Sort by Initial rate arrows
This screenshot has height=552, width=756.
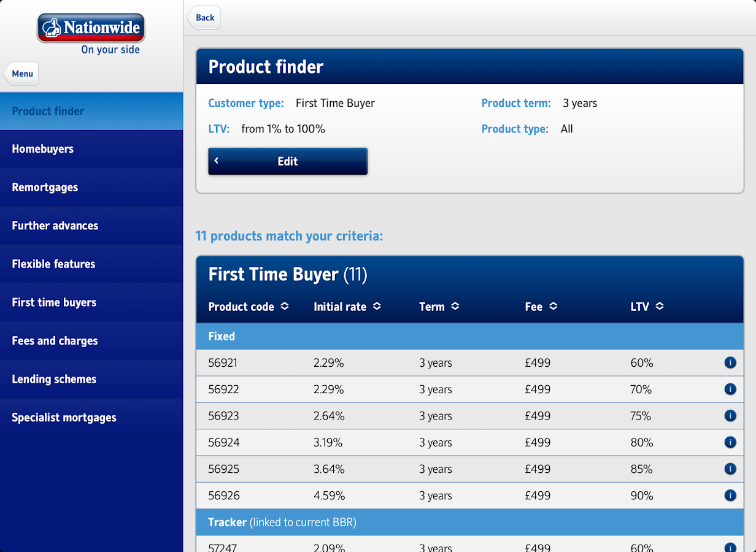377,306
